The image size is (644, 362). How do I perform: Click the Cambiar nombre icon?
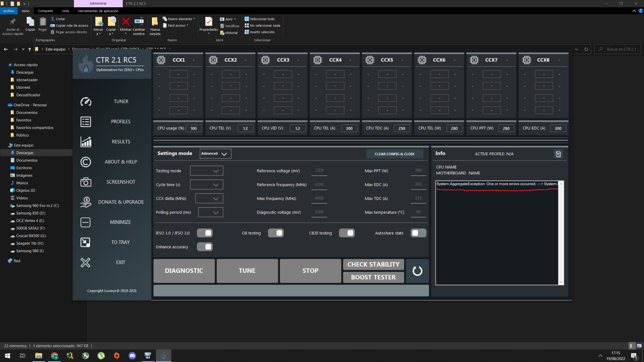139,22
